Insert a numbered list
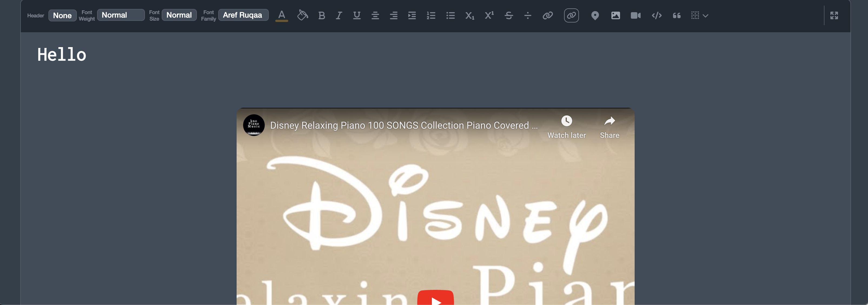The height and width of the screenshot is (305, 868). click(x=431, y=15)
